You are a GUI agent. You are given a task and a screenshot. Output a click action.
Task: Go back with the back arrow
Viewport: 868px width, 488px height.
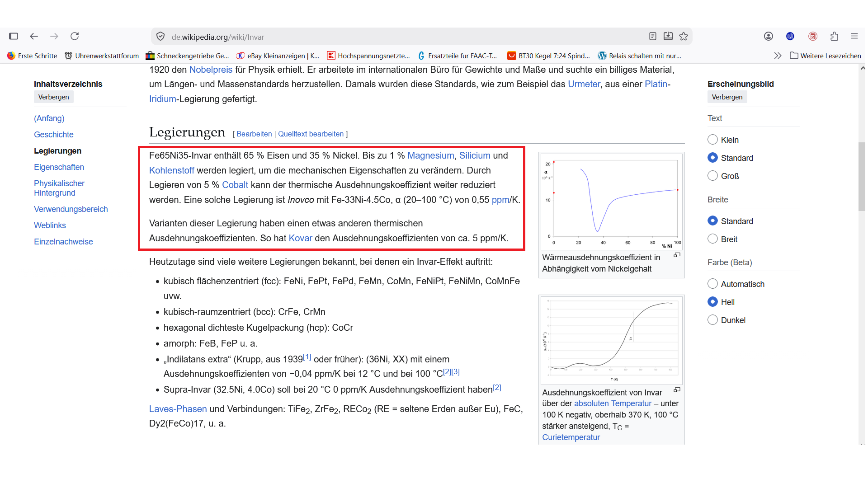pyautogui.click(x=34, y=36)
